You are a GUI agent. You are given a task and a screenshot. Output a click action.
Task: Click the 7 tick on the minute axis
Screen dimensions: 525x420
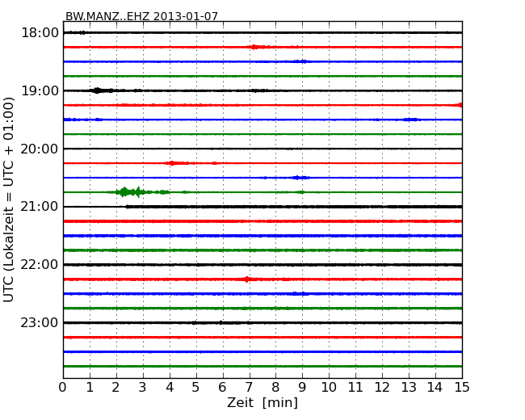tap(249, 387)
